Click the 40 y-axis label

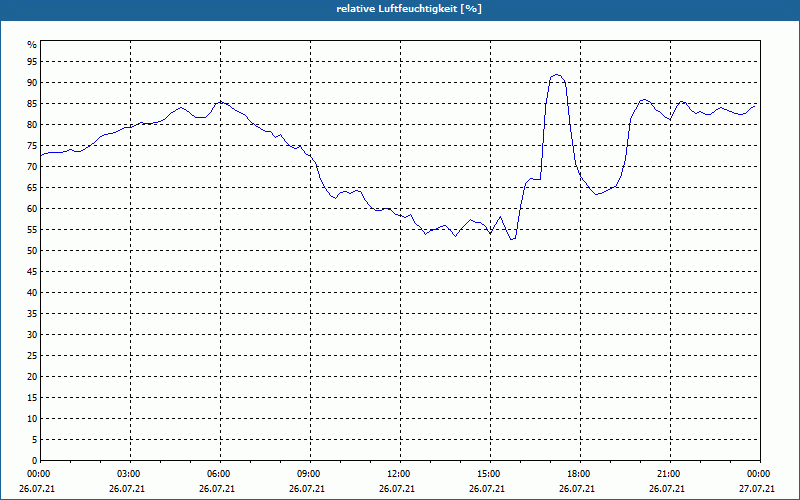point(32,292)
